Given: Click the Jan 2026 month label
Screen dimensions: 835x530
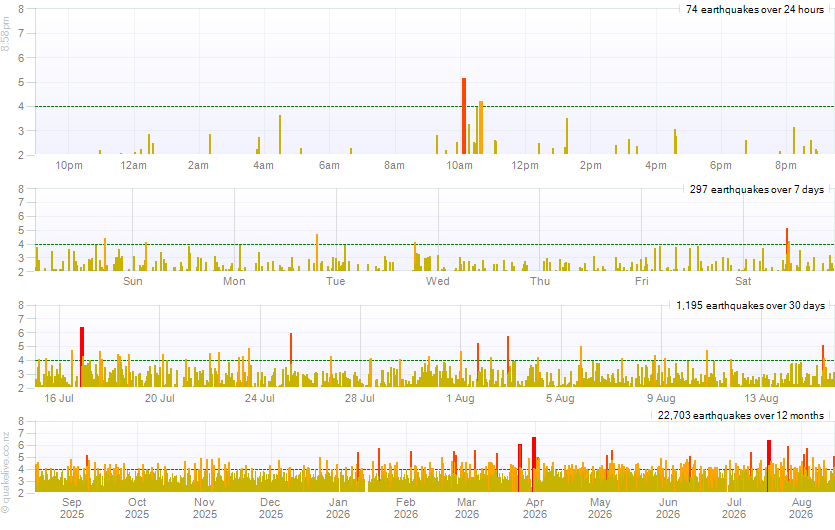Looking at the screenshot, I should coord(338,508).
